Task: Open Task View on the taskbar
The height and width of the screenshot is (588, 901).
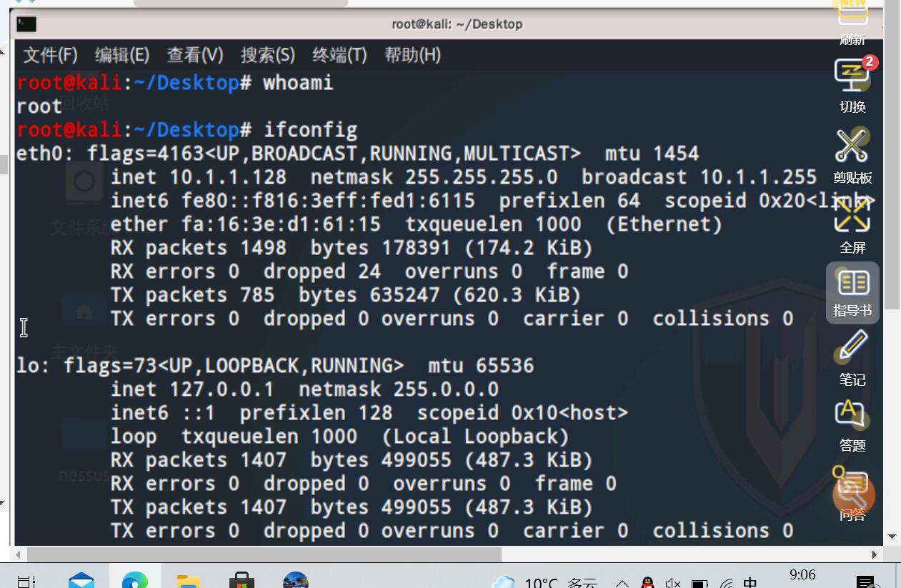Action: 26,582
